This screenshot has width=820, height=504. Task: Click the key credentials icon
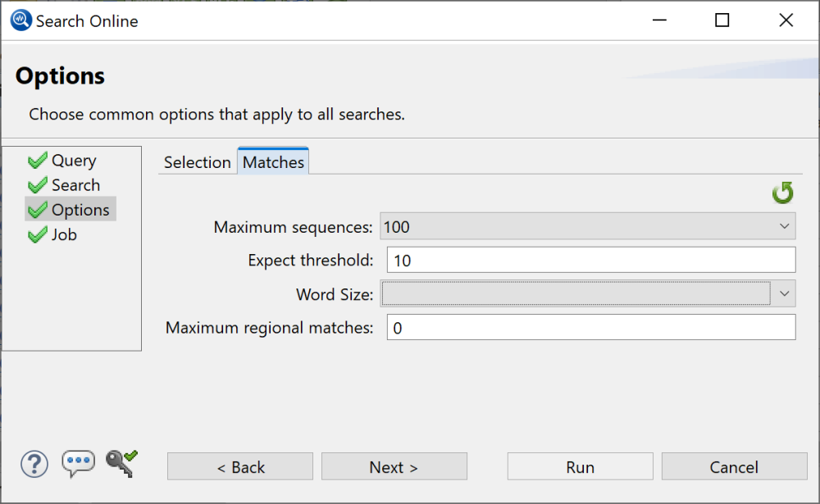click(120, 464)
